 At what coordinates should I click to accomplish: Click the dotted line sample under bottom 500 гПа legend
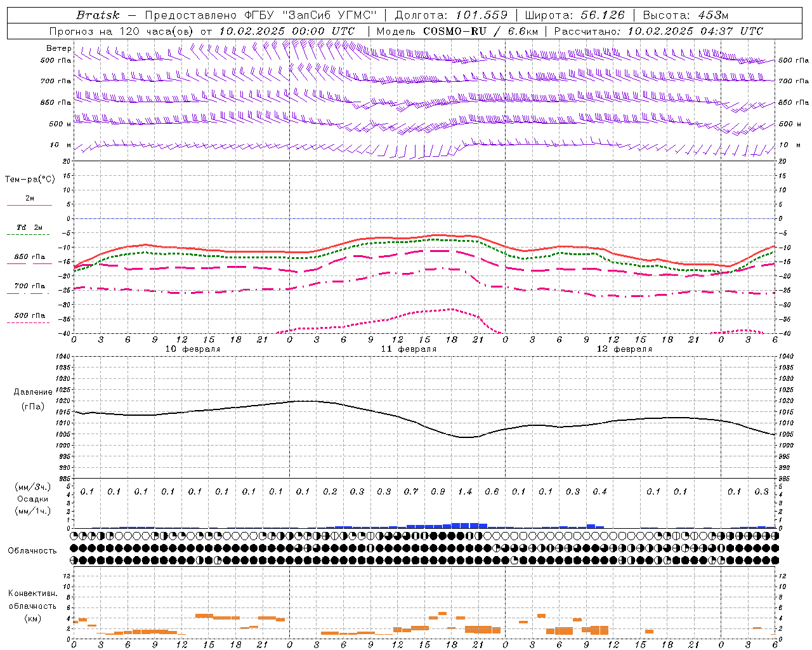[29, 323]
